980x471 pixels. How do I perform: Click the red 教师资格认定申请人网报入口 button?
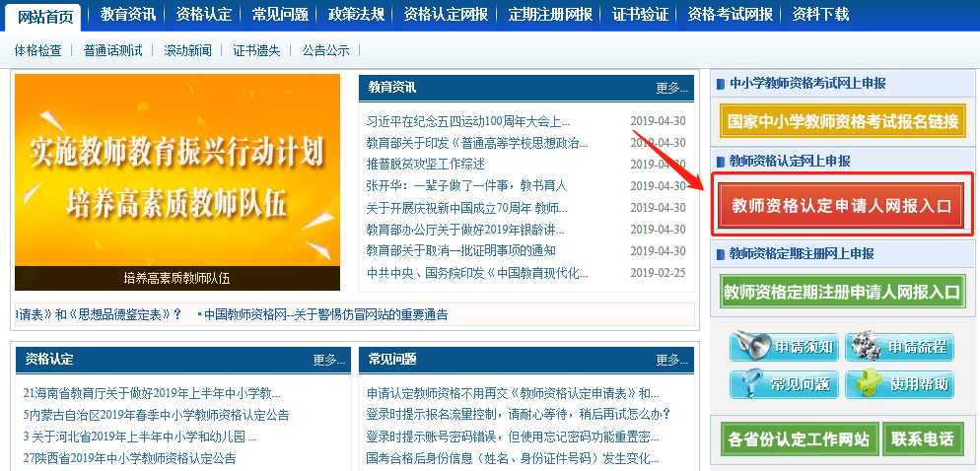pyautogui.click(x=841, y=205)
